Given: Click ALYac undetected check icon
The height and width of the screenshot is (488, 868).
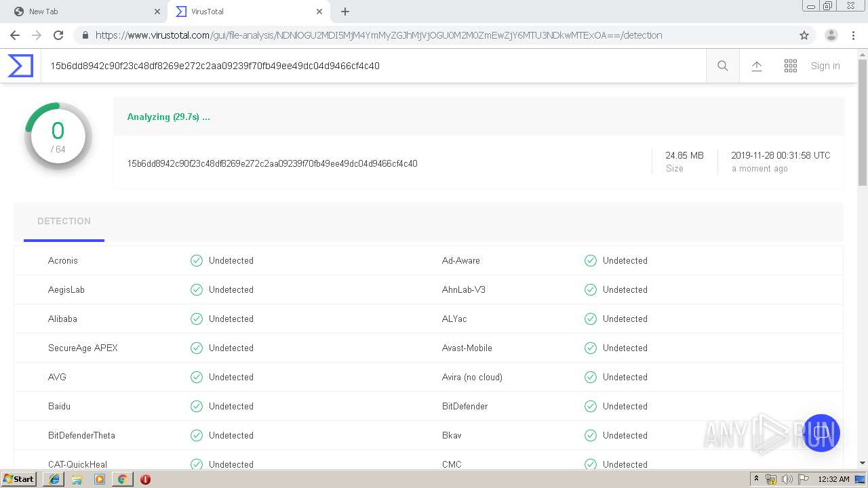Looking at the screenshot, I should [x=591, y=319].
